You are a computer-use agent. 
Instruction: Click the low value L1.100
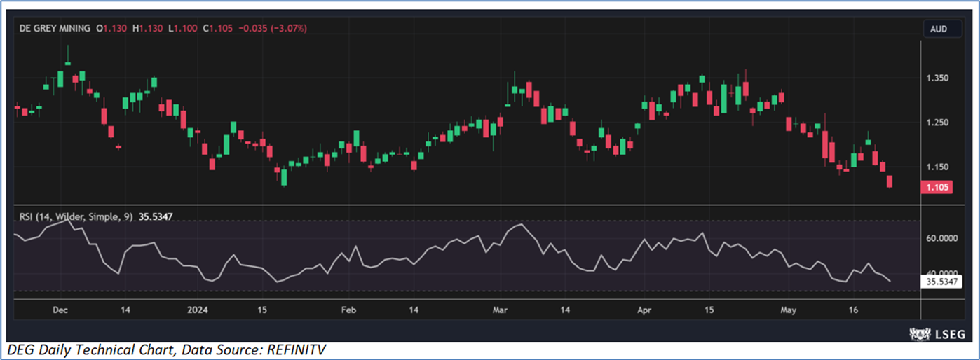[x=182, y=28]
